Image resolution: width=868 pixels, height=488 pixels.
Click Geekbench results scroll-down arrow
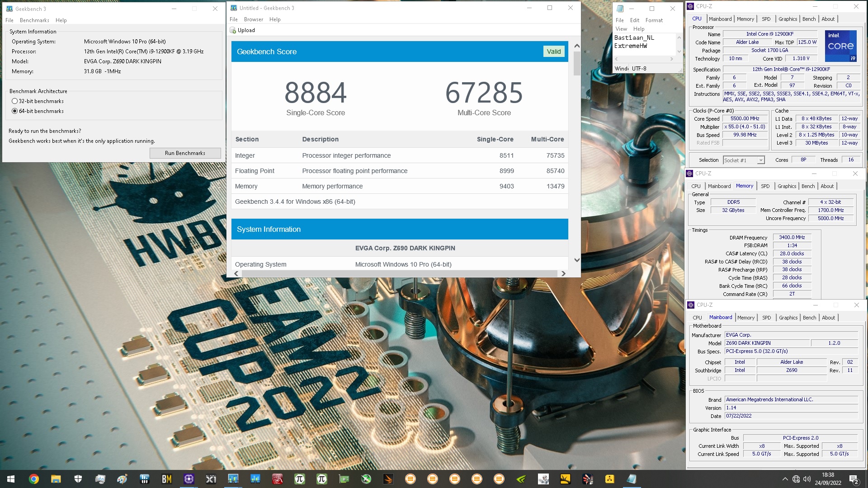pyautogui.click(x=576, y=260)
